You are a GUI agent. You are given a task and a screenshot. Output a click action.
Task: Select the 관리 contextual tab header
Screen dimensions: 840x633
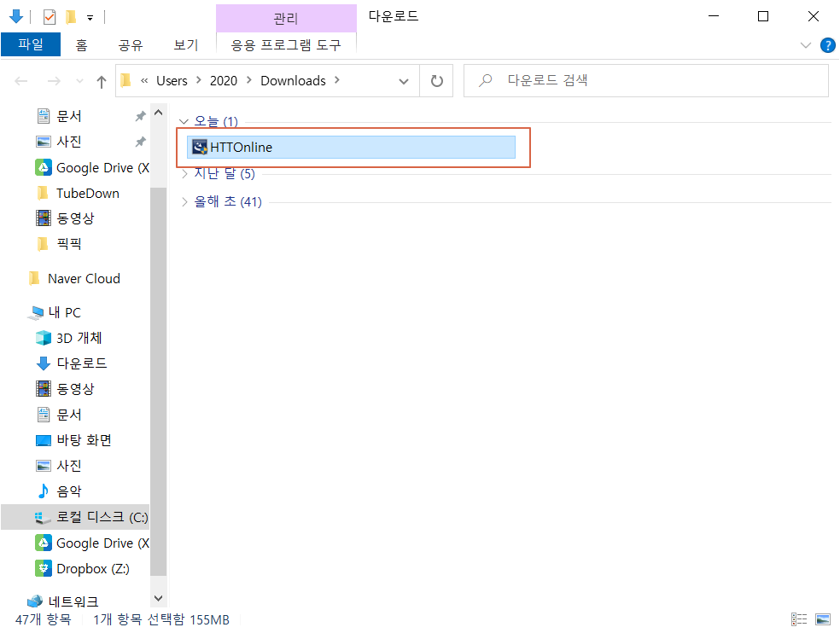pos(286,18)
